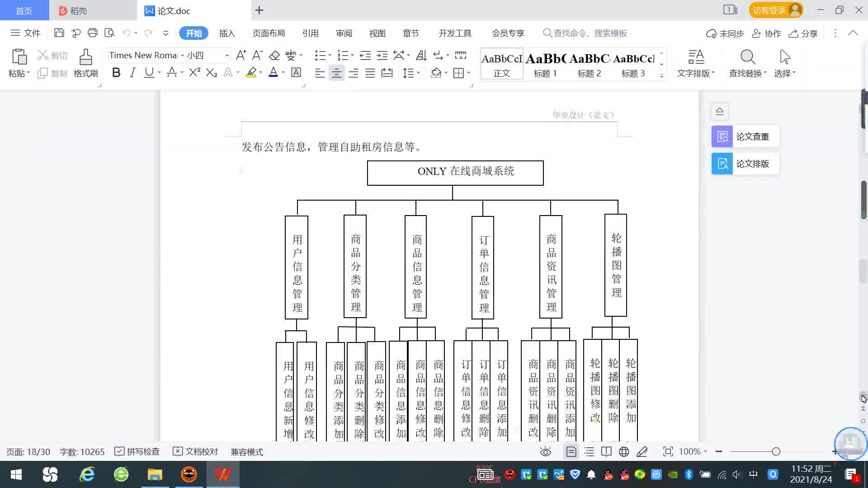This screenshot has width=868, height=488.
Task: Open 论文排版 paper layout tool
Action: tap(745, 164)
